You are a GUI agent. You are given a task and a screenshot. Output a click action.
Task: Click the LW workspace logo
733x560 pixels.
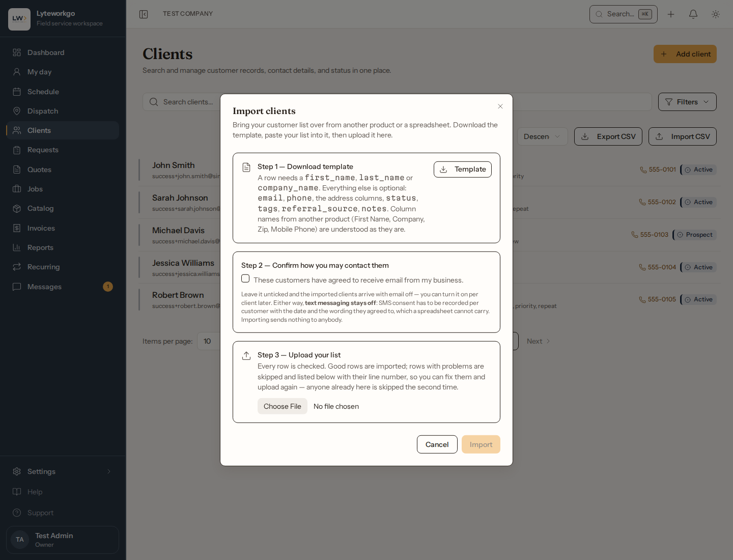[x=19, y=19]
